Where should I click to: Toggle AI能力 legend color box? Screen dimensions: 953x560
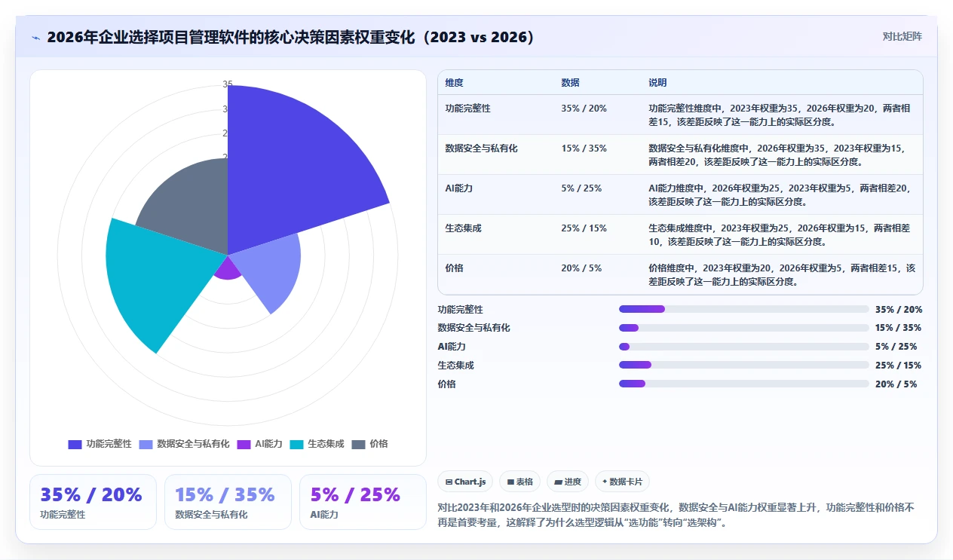click(x=244, y=445)
